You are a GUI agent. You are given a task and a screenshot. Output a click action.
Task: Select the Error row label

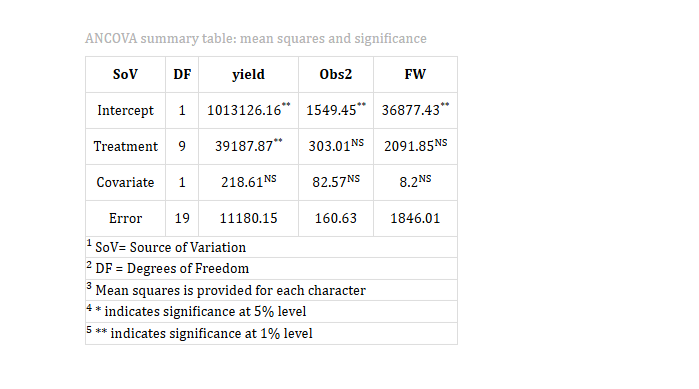125,218
